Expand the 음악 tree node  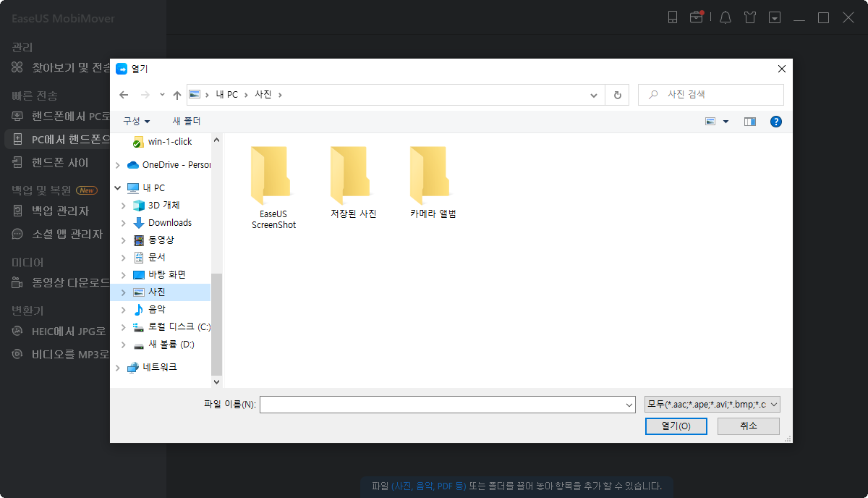pos(124,309)
